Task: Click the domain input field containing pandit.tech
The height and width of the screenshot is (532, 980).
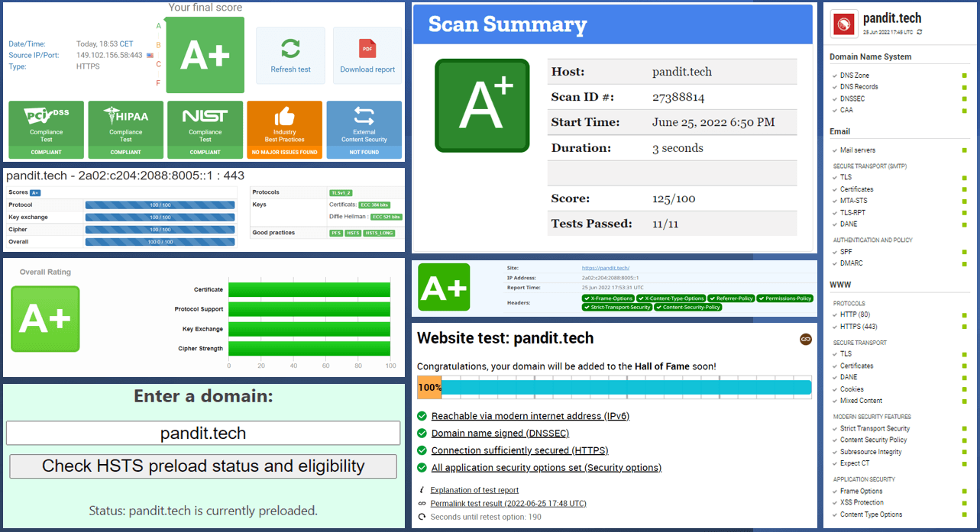Action: [x=203, y=434]
